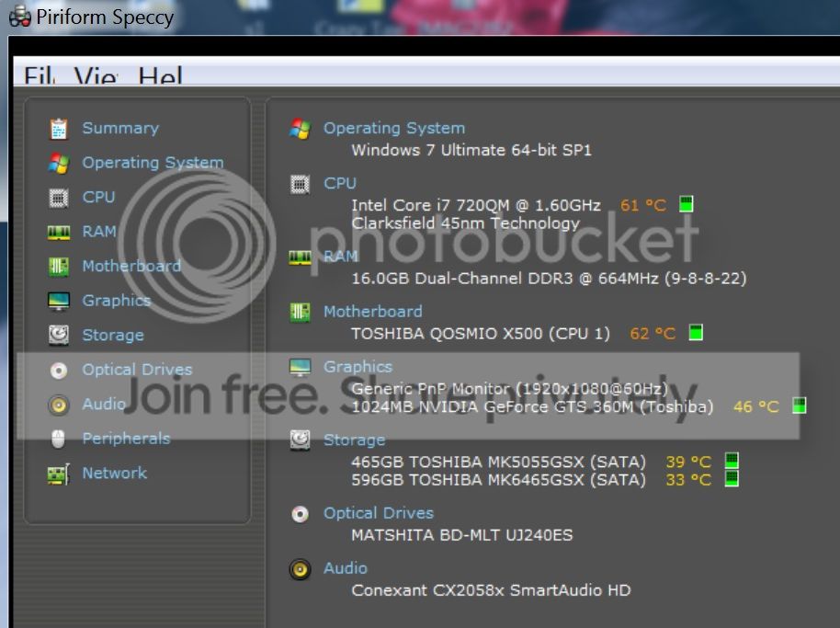This screenshot has height=628, width=840.
Task: Select RAM in the sidebar
Action: [99, 232]
